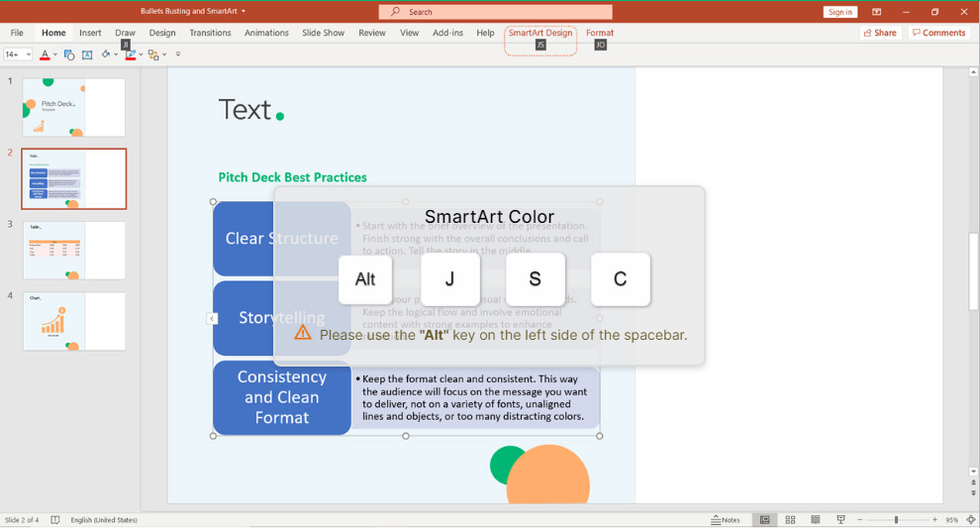980x528 pixels.
Task: Open the shapes gallery icon
Action: 68,55
